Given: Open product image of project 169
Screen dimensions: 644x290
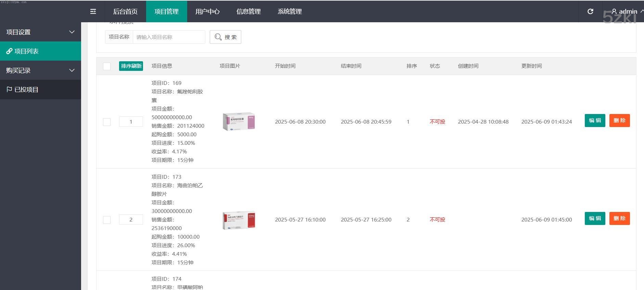Looking at the screenshot, I should tap(239, 122).
